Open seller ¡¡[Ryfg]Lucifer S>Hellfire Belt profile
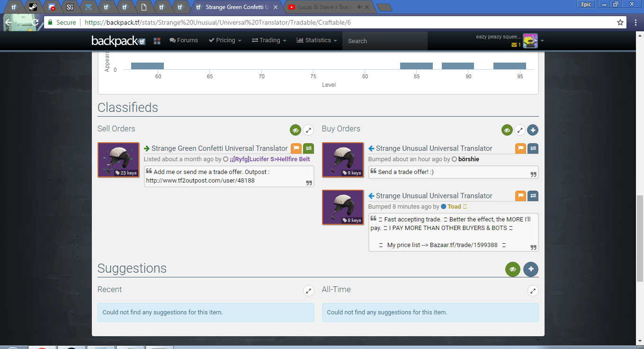644x349 pixels. tap(270, 159)
